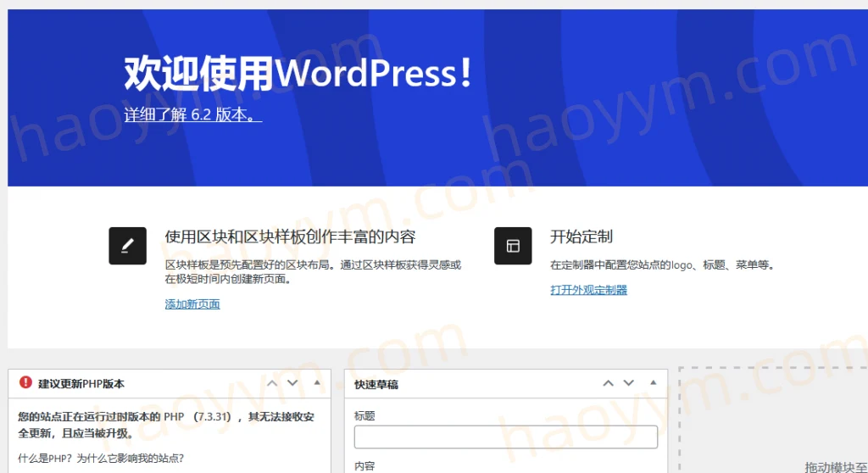Click the 什么是PHP？为什么它影响我的站点？ text
868x473 pixels.
pyautogui.click(x=101, y=458)
